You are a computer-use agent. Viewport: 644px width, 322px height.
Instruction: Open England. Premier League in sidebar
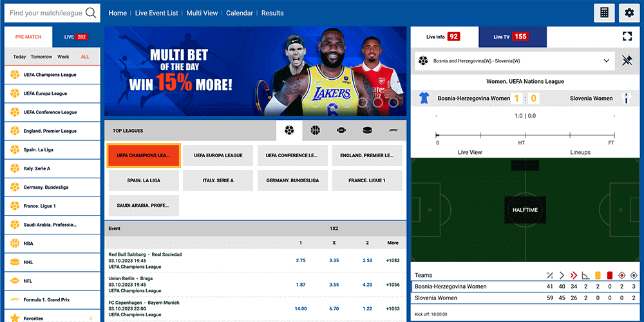52,131
